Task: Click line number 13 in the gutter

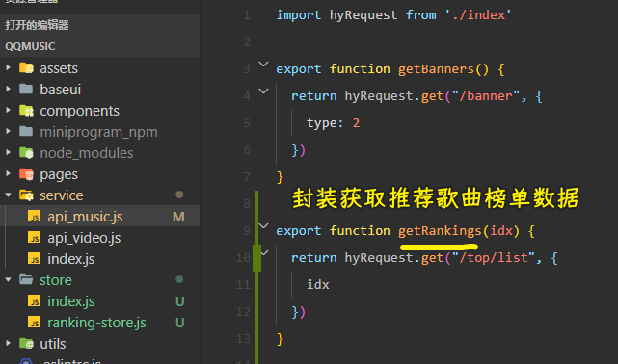Action: 243,338
